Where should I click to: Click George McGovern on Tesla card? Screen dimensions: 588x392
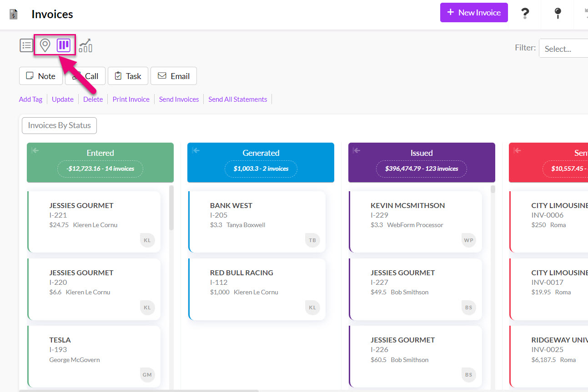click(x=75, y=360)
